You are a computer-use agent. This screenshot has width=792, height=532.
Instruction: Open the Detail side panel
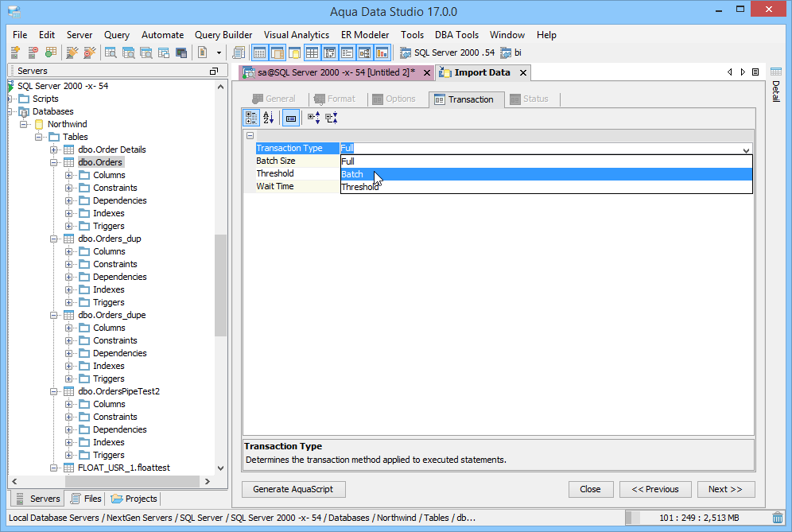(776, 83)
